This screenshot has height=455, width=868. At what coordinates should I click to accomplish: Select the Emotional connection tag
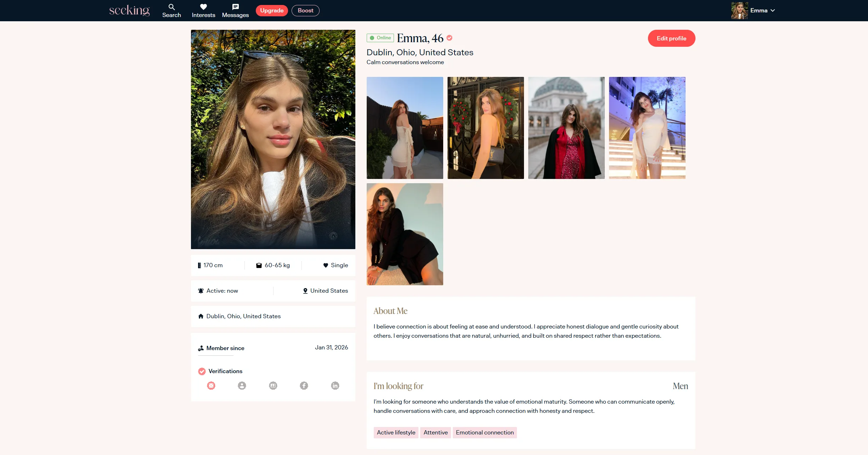[485, 432]
